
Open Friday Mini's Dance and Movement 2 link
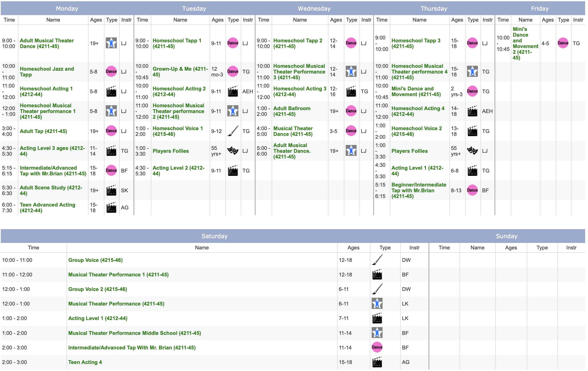[525, 43]
